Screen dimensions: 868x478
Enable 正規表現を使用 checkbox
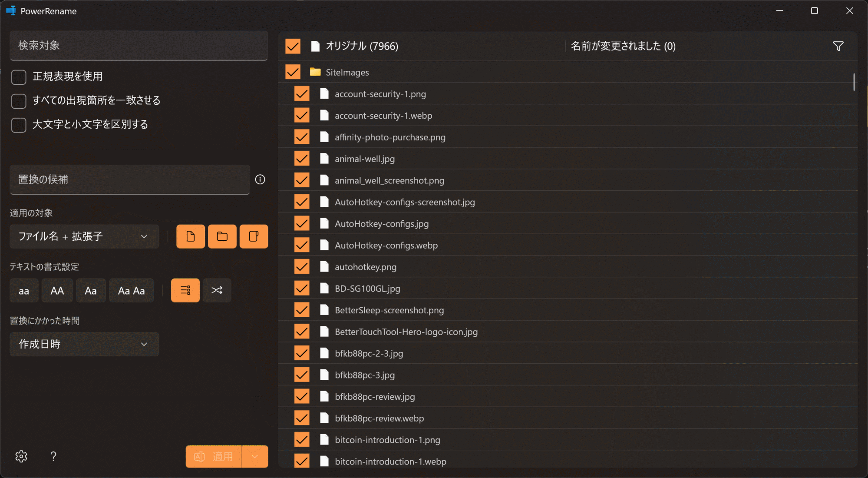point(19,77)
